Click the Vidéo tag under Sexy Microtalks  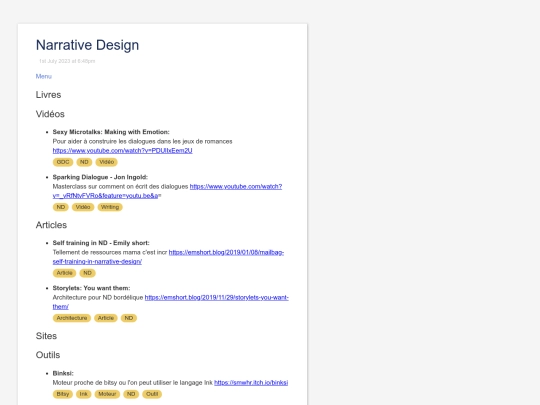[x=107, y=162]
